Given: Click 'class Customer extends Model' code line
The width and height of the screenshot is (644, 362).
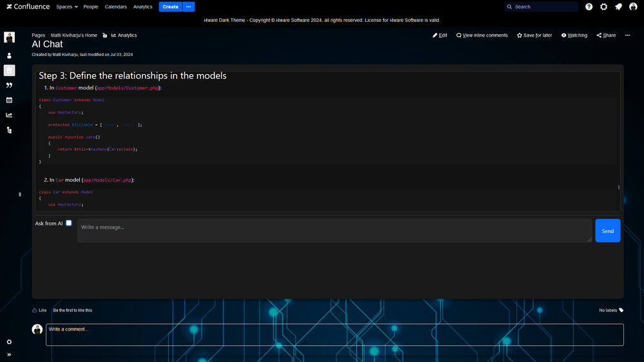Looking at the screenshot, I should [x=72, y=100].
